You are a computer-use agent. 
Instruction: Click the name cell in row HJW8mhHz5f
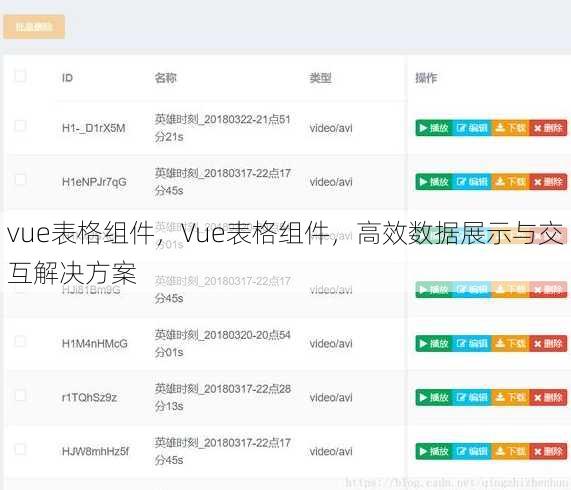(223, 451)
